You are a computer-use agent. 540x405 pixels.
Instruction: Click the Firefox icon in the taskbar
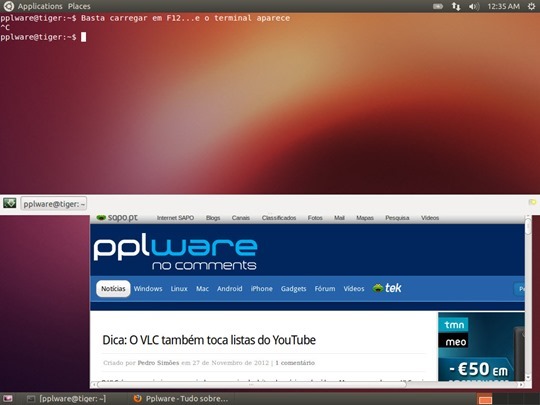point(137,398)
